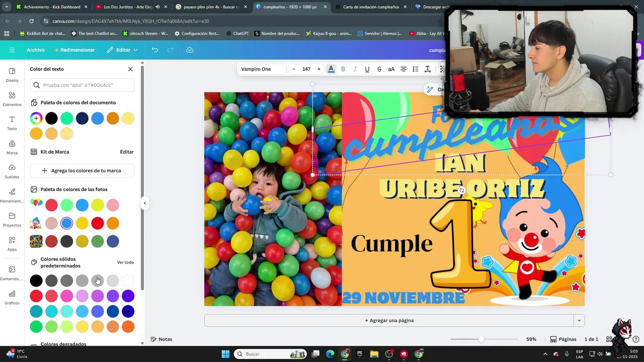644x362 pixels.
Task: Mute the Los Dos Juntitos tab audio
Action: (x=158, y=7)
